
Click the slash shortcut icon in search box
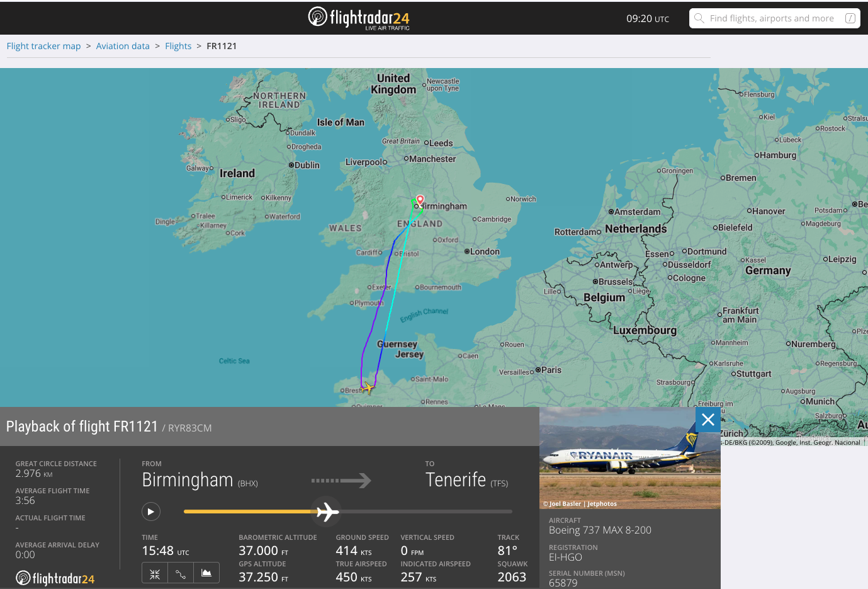click(x=850, y=18)
